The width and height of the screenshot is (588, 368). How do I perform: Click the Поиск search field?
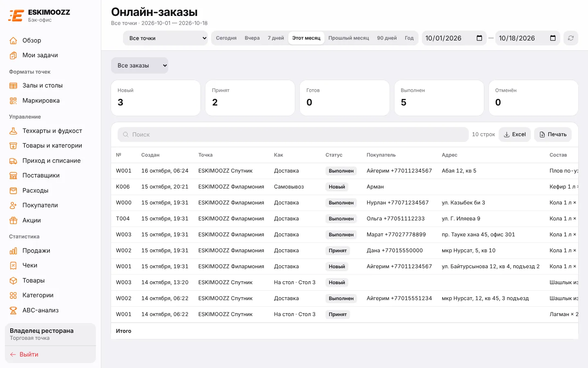click(x=293, y=135)
